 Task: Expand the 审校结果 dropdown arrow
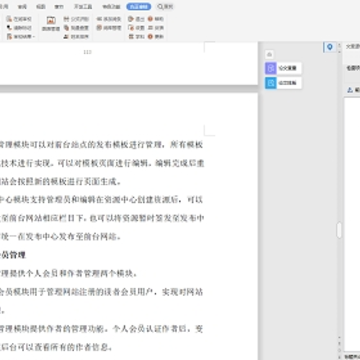[x=34, y=36]
